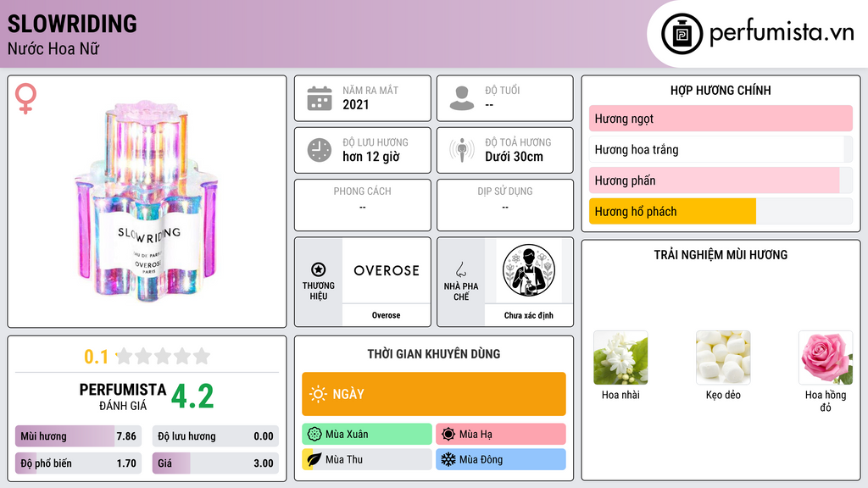Click the Hợp hương chính heading
Screen dimensions: 868x488
tap(721, 90)
